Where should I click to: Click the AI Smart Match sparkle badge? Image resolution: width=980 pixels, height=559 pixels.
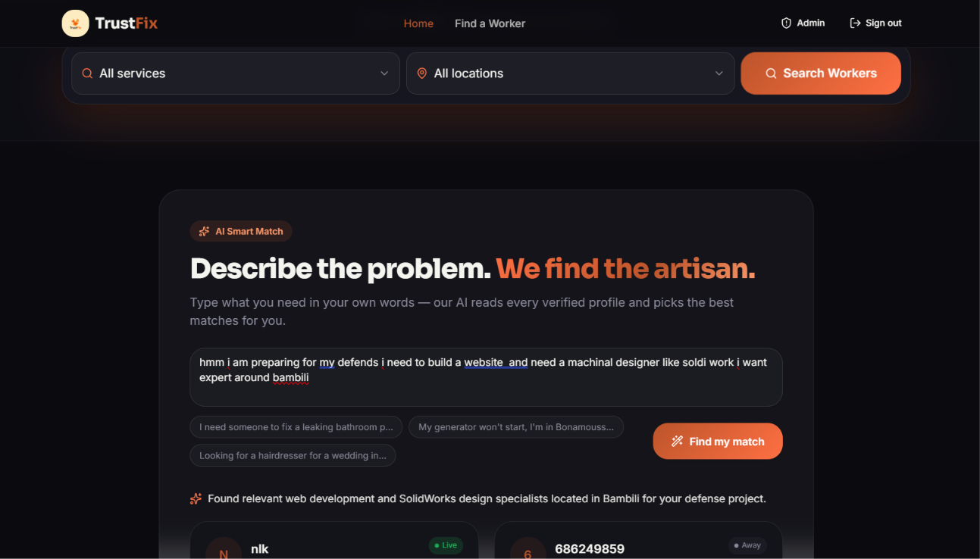click(241, 231)
